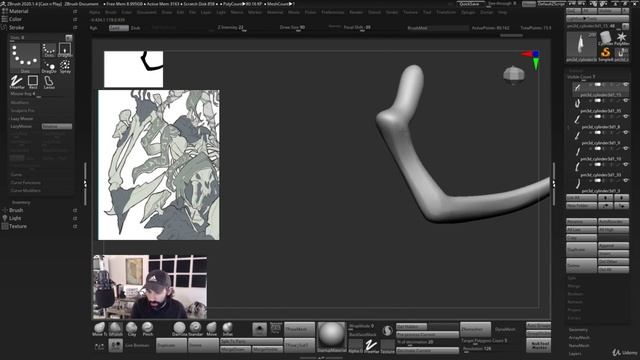The width and height of the screenshot is (640, 360).
Task: Expand the Curve Functions section
Action: point(25,182)
